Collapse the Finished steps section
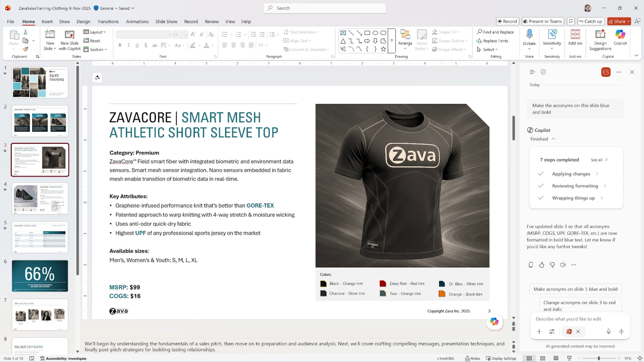The height and width of the screenshot is (362, 644). pos(553,139)
